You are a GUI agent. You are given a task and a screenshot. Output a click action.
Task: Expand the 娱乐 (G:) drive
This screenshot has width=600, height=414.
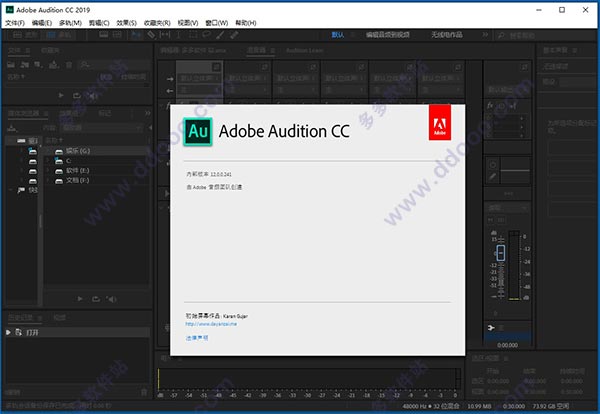(48, 151)
